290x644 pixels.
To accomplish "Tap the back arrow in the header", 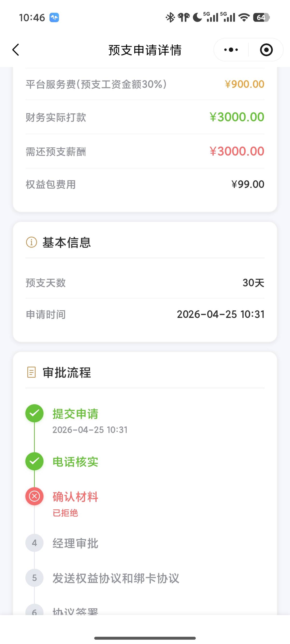I will point(16,50).
